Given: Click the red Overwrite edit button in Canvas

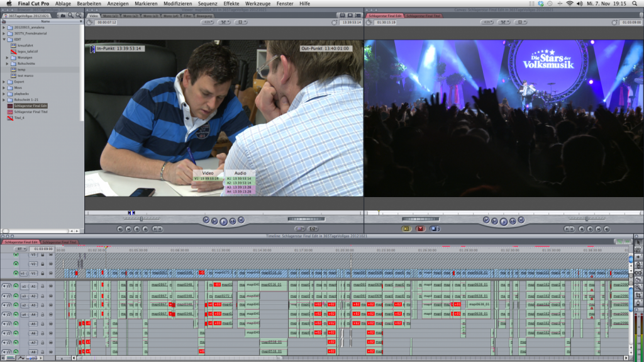Looking at the screenshot, I should (x=420, y=229).
